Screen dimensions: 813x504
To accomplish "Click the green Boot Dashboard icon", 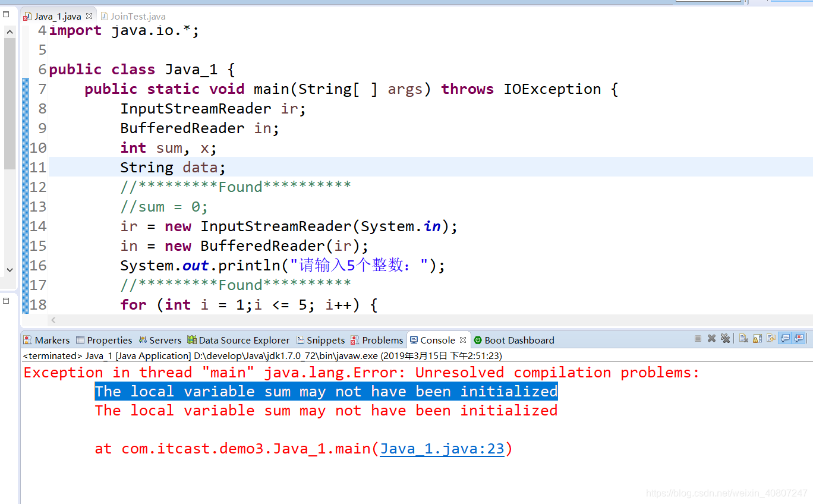I will click(478, 340).
